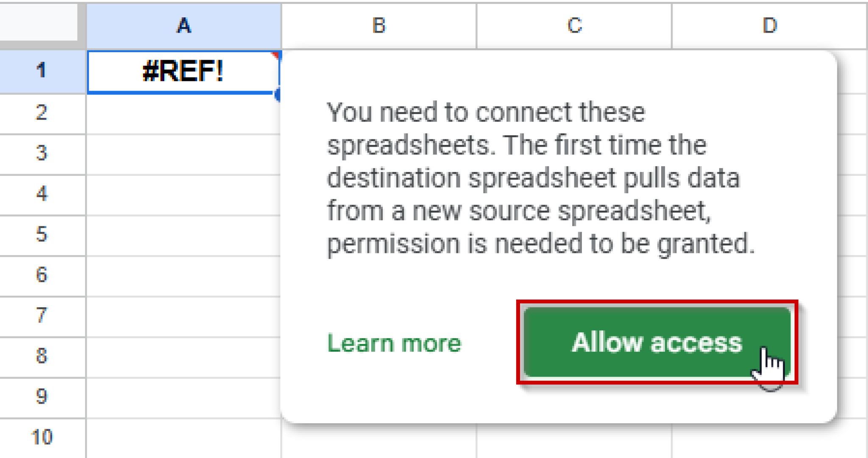Click column header A

(182, 25)
